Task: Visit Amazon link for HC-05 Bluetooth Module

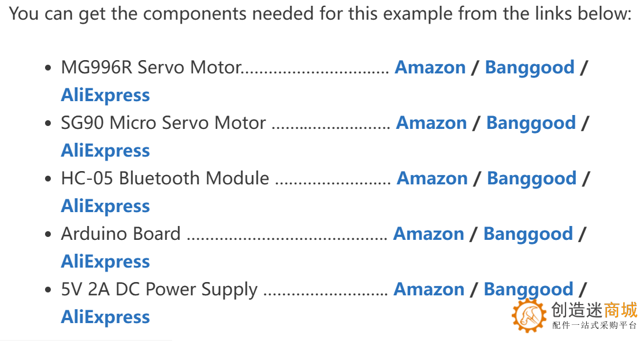Action: (x=432, y=179)
